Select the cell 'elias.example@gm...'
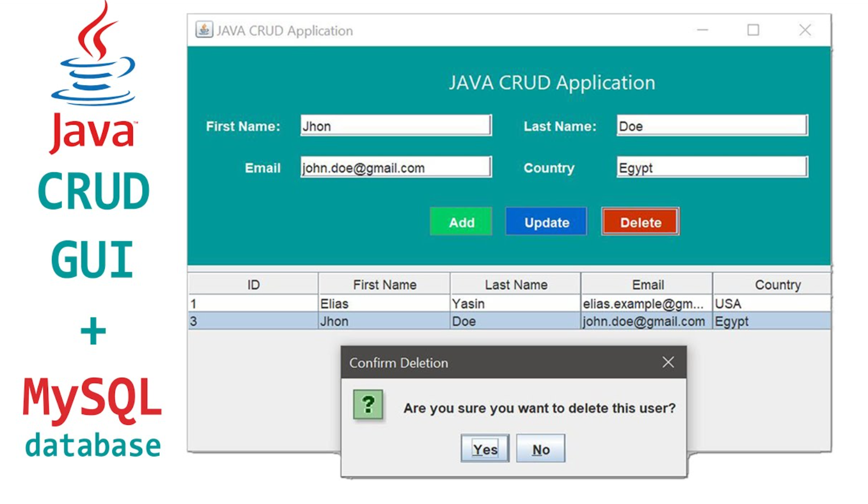868x504 pixels. point(648,303)
